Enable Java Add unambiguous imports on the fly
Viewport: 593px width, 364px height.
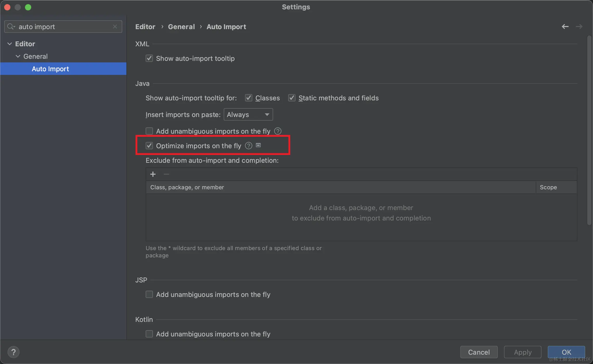[149, 131]
